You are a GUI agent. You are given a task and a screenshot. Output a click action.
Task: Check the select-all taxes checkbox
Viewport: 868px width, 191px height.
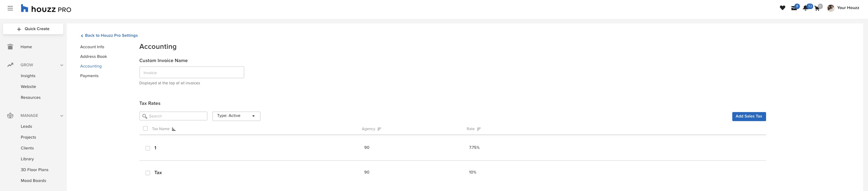[x=145, y=128]
